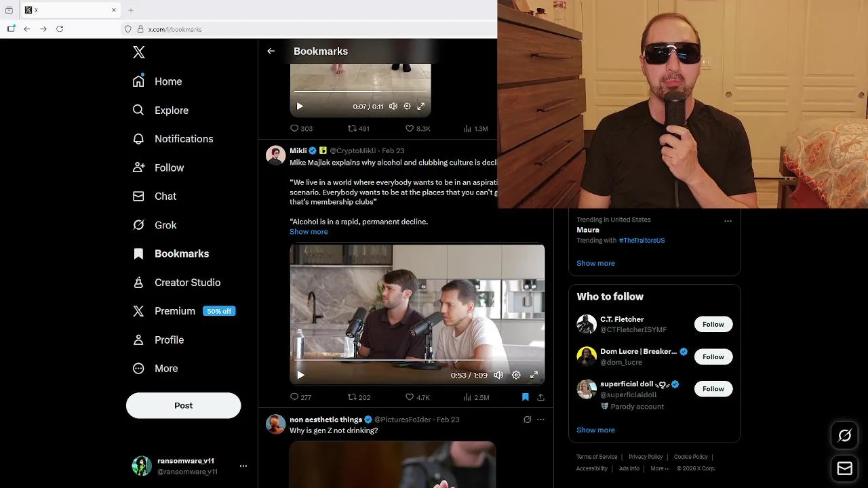Image resolution: width=868 pixels, height=488 pixels.
Task: Go back from the Bookmarks header arrow
Action: click(271, 51)
